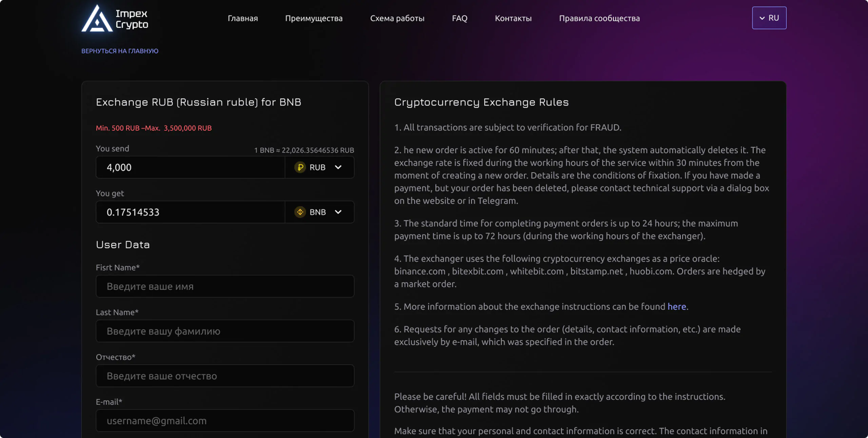Click the 'Please be careful!' warning paragraph

pos(559,403)
